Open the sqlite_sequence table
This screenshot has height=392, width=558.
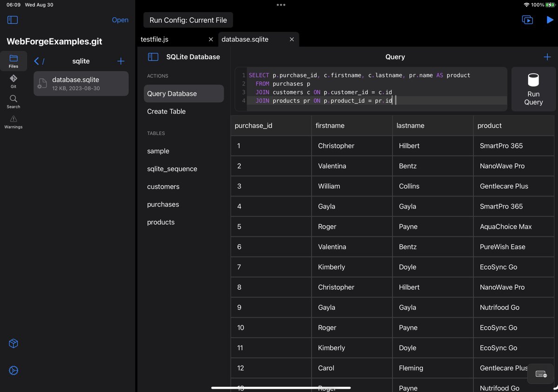(184, 169)
